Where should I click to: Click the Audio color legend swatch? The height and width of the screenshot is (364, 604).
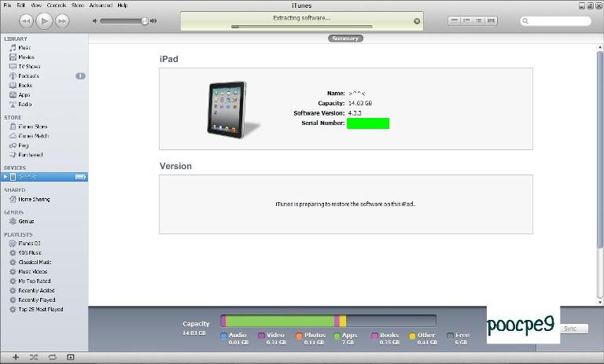coord(223,336)
